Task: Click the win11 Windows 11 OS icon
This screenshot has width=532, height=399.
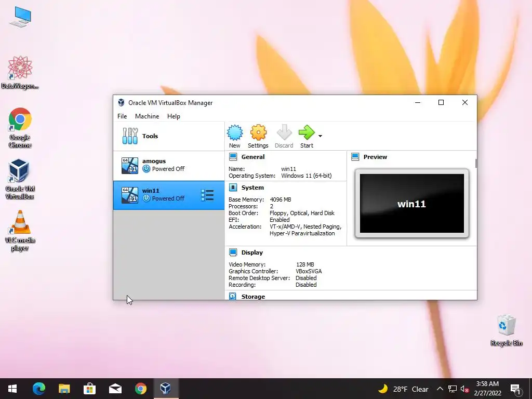Action: click(x=130, y=195)
